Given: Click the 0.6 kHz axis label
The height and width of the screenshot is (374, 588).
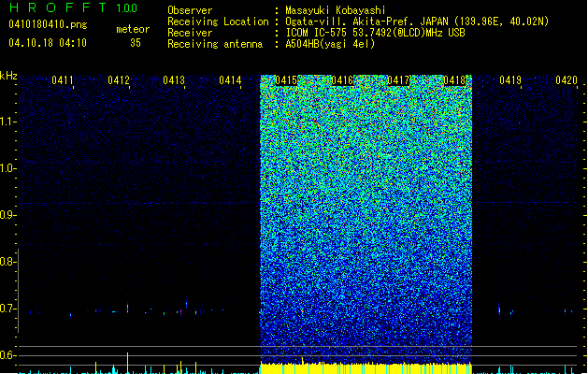Looking at the screenshot, I should click(7, 355).
